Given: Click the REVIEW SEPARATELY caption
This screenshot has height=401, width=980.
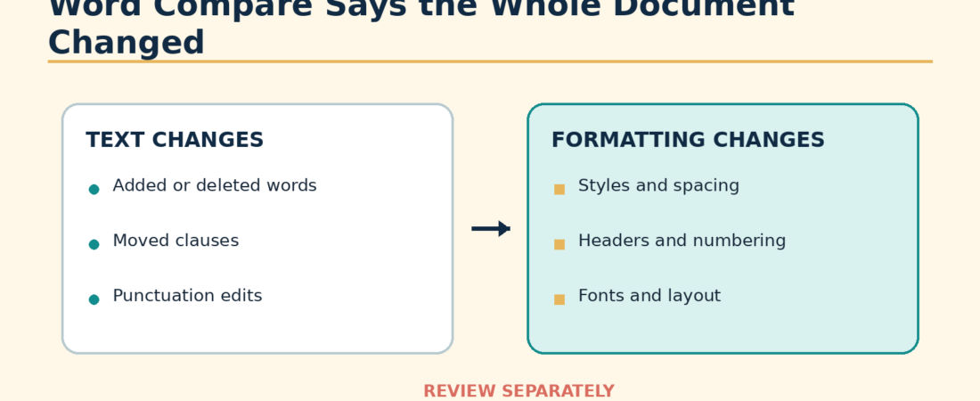Looking at the screenshot, I should 519,391.
